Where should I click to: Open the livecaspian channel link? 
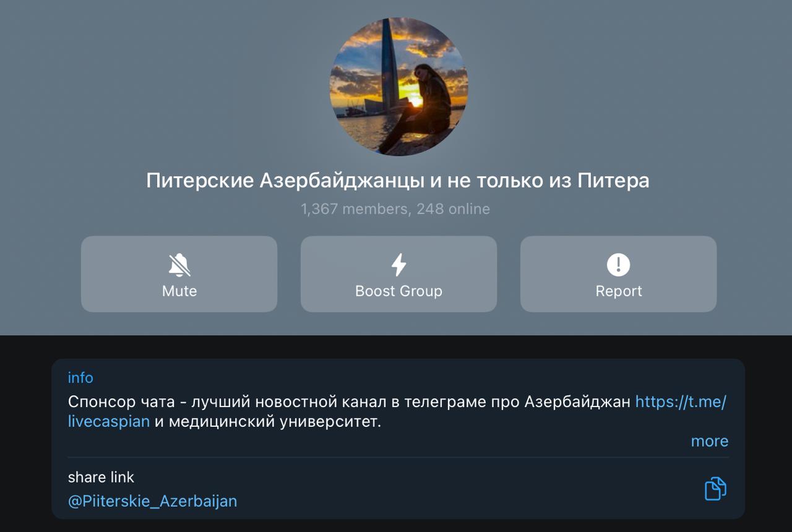tap(109, 422)
